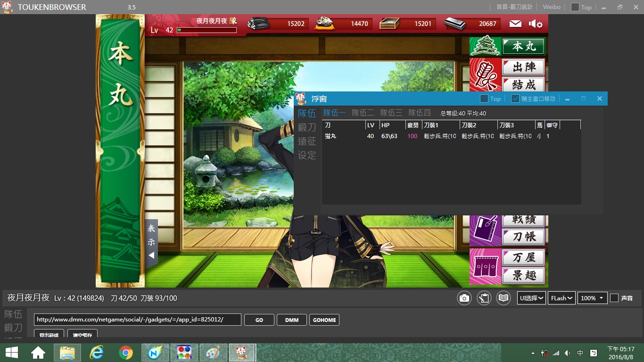Click the GO button

click(259, 320)
